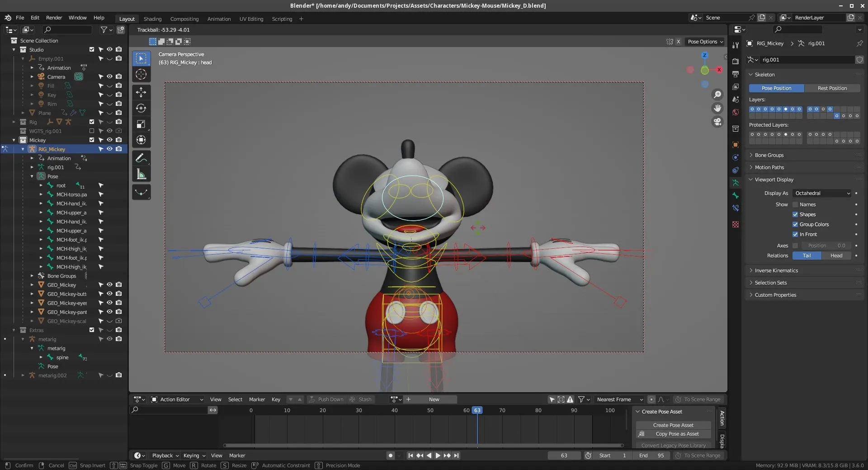Image resolution: width=868 pixels, height=470 pixels.
Task: Play the animation forward
Action: click(x=438, y=456)
